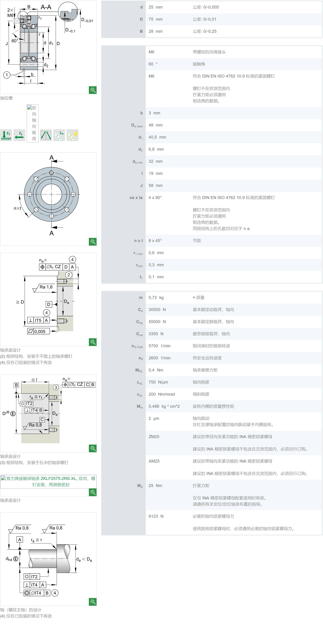Select the t1 0,1 mm value
This screenshot has height=644, width=323.
pyautogui.click(x=156, y=277)
